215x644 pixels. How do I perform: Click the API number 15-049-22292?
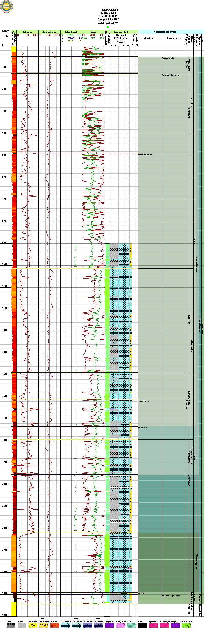click(x=108, y=13)
